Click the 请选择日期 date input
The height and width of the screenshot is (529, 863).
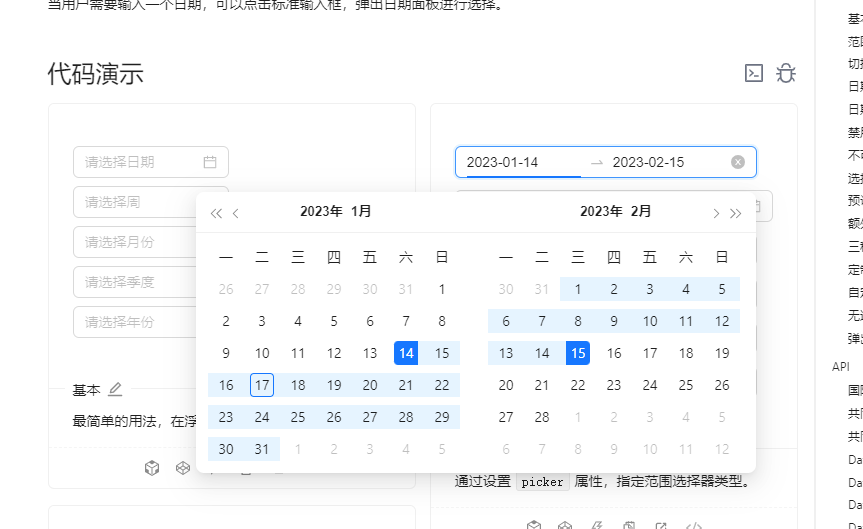click(151, 162)
